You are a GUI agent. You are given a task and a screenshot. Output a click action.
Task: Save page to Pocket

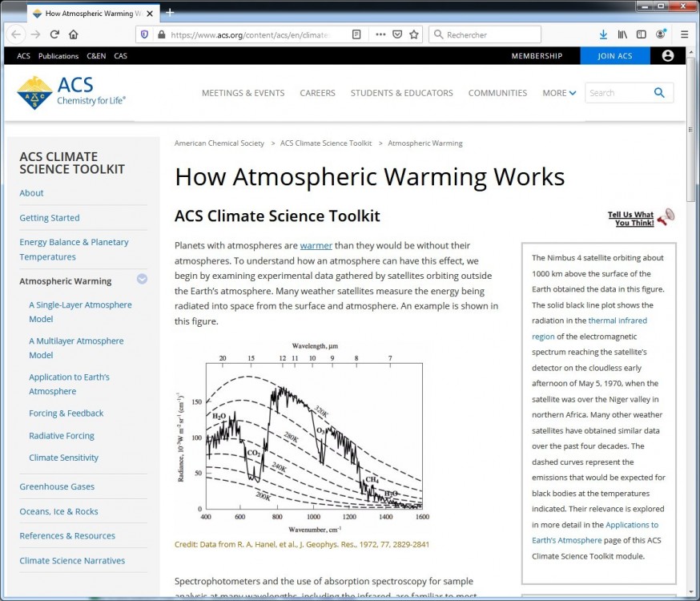point(396,34)
